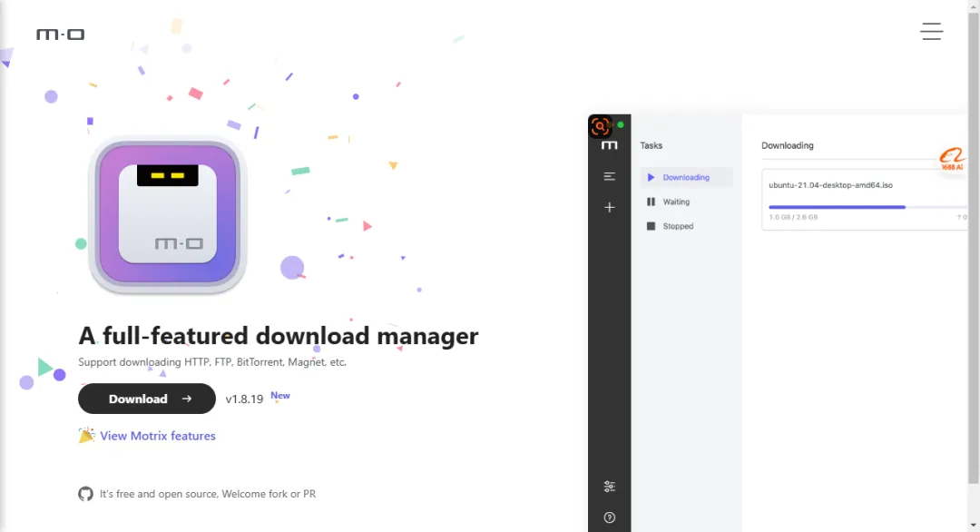Click the scrollbar down arrow
The width and height of the screenshot is (980, 532).
973,526
